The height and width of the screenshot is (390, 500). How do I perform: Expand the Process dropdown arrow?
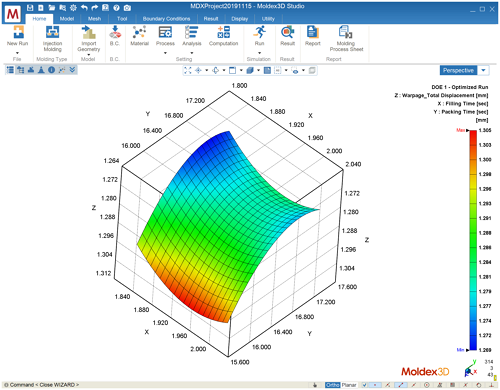[x=165, y=53]
